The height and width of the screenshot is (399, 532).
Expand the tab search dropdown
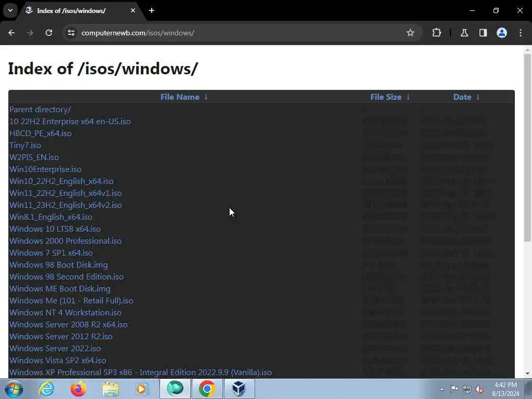click(x=10, y=10)
